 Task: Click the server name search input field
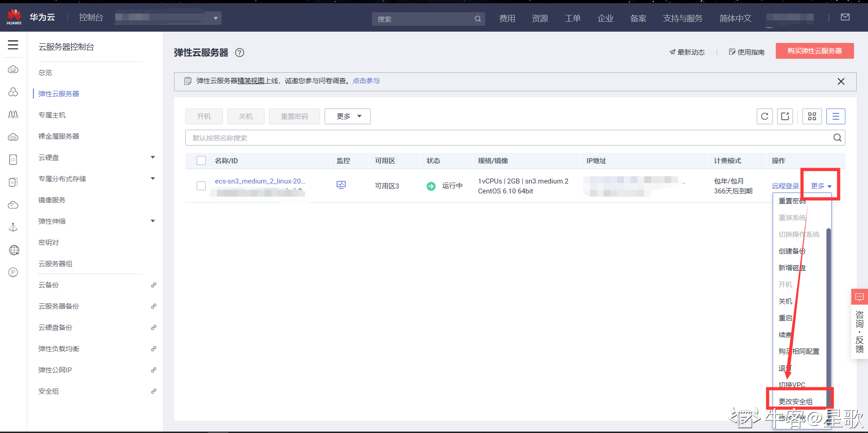coord(407,137)
